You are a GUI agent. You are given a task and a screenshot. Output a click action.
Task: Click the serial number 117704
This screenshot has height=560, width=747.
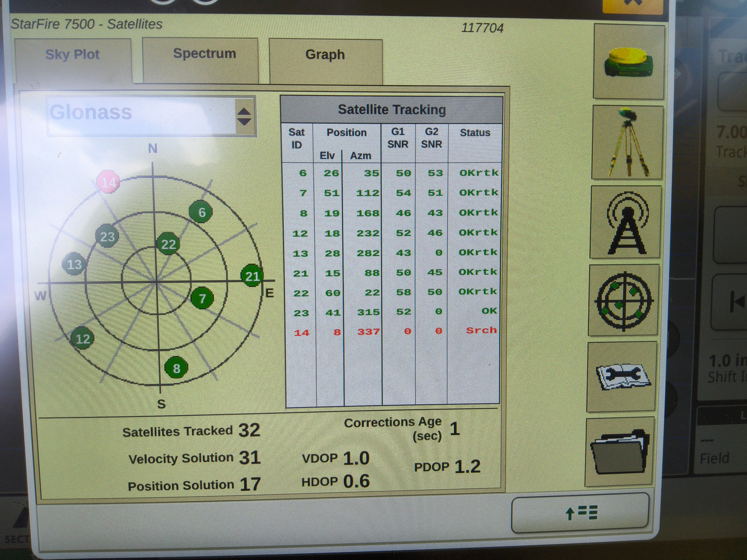(482, 28)
